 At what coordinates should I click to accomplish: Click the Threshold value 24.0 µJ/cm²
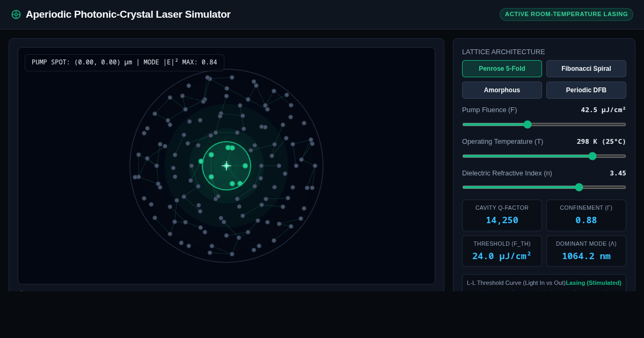point(502,256)
